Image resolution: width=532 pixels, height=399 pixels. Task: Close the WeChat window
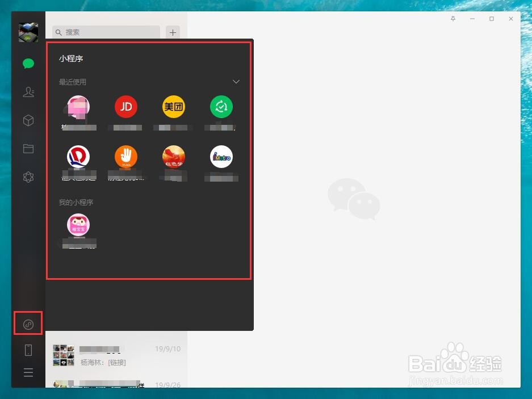tap(511, 19)
